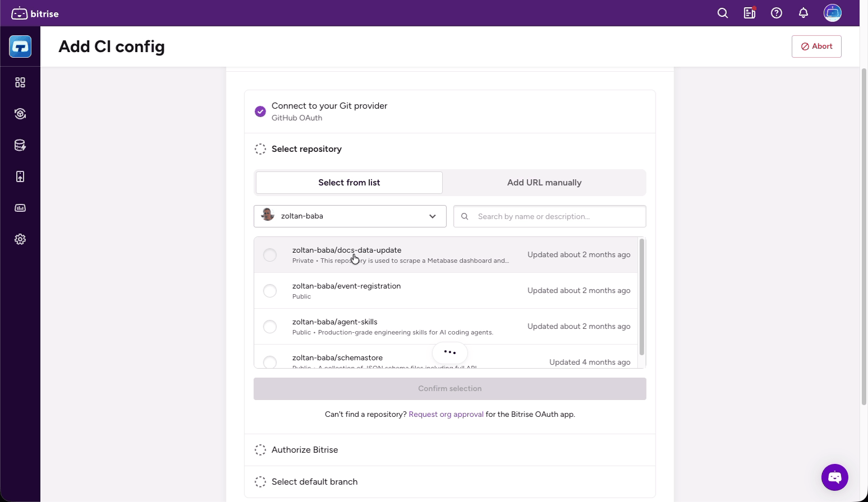
Task: Open the mobile device sidebar icon
Action: pos(20,176)
